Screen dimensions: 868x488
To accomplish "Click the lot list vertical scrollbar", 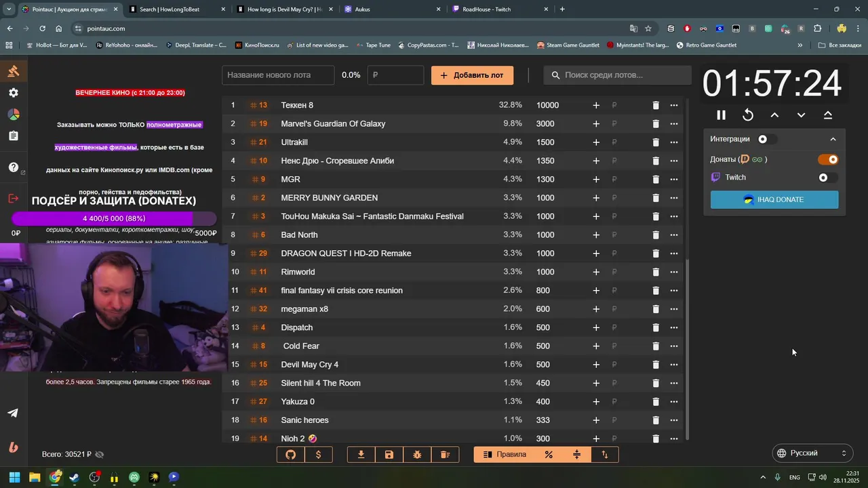I will tap(688, 349).
